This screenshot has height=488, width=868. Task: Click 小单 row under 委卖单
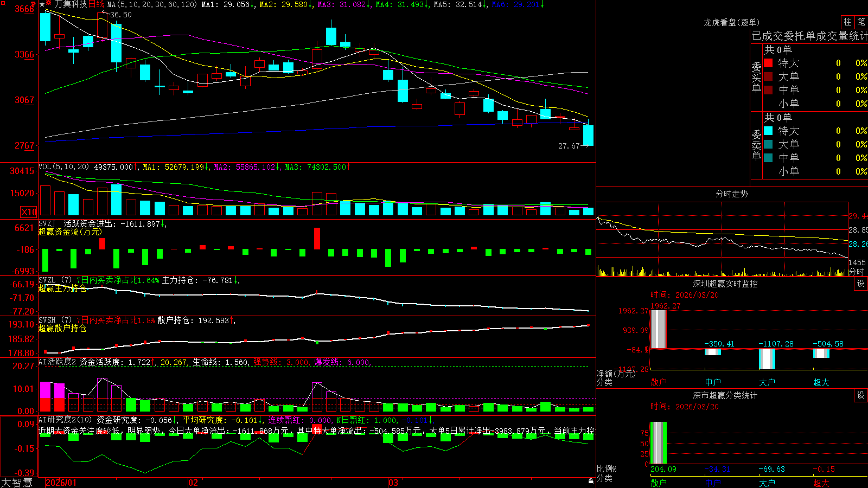click(x=815, y=171)
